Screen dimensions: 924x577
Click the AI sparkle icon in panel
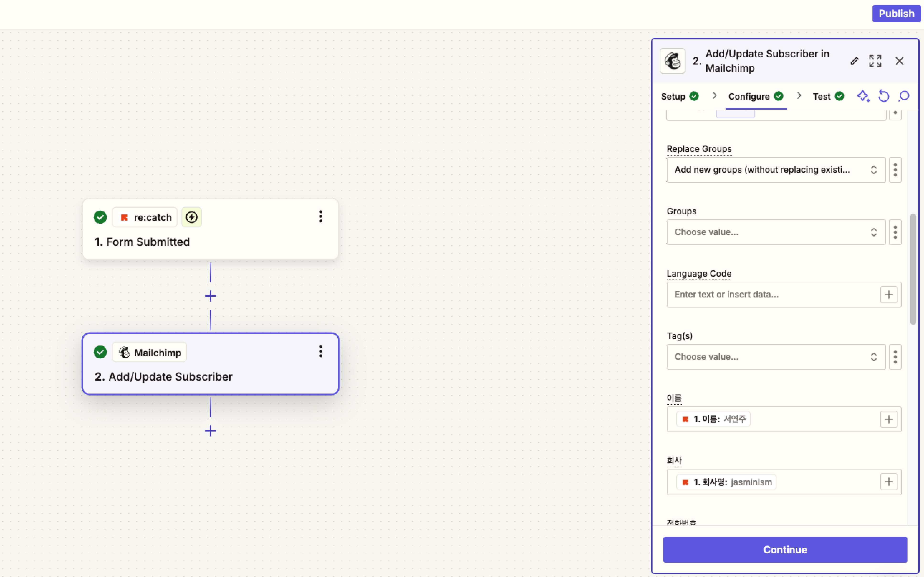[x=863, y=96]
